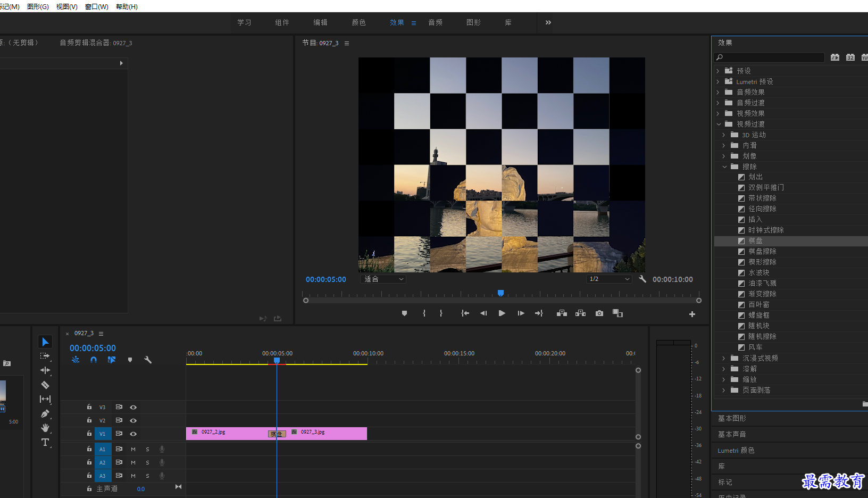Toggle snap in timeline
The image size is (868, 498).
click(94, 360)
